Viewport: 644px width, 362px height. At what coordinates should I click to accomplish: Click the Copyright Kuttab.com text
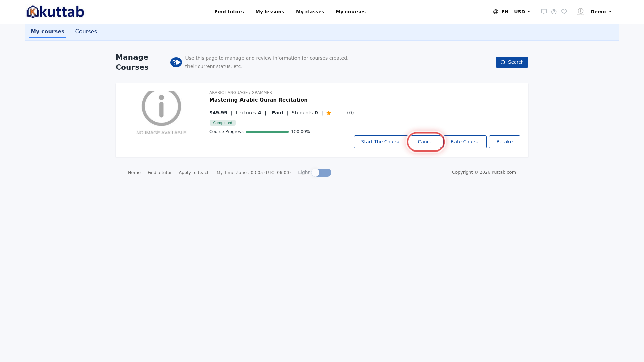(484, 172)
